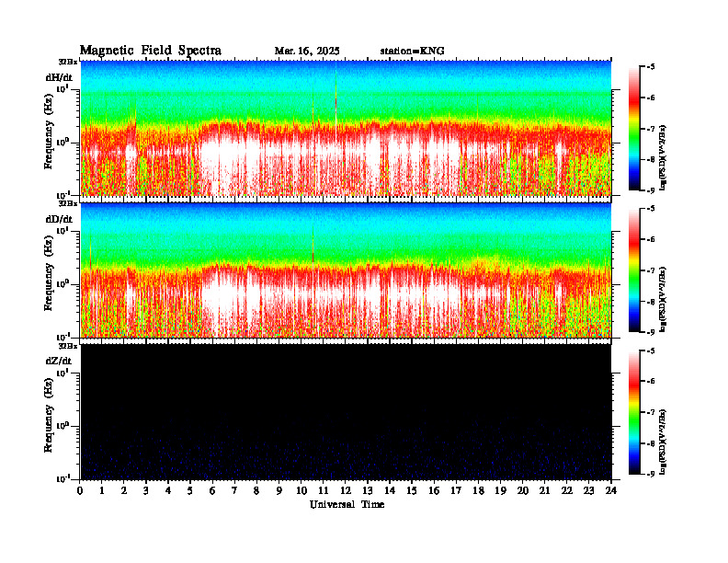The height and width of the screenshot is (563, 728).
Task: Click hour 6 on the time axis
Action: 212,491
